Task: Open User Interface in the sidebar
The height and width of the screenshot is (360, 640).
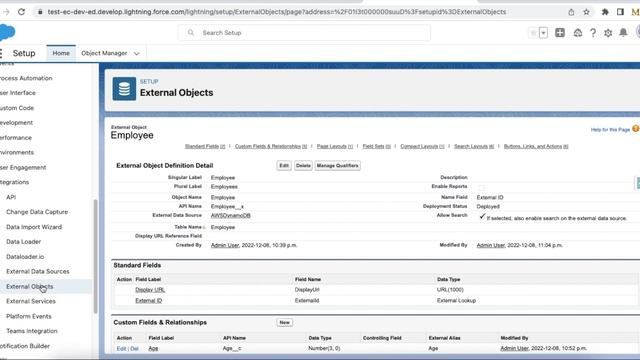Action: [18, 93]
